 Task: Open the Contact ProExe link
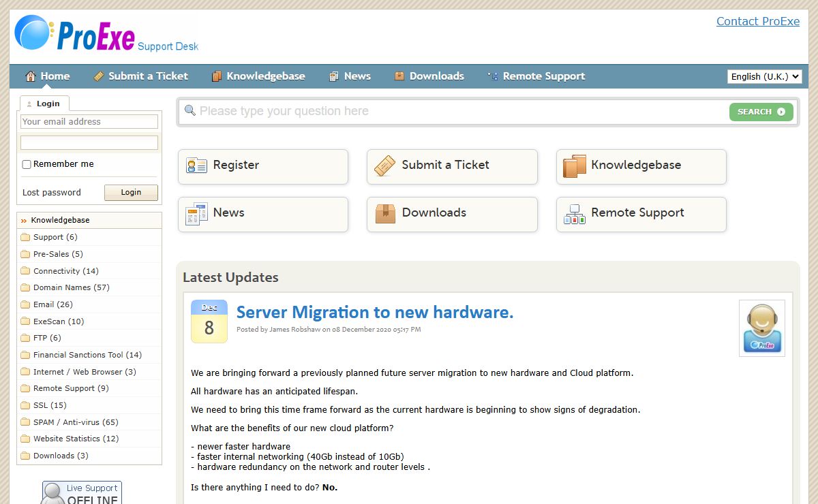[758, 21]
